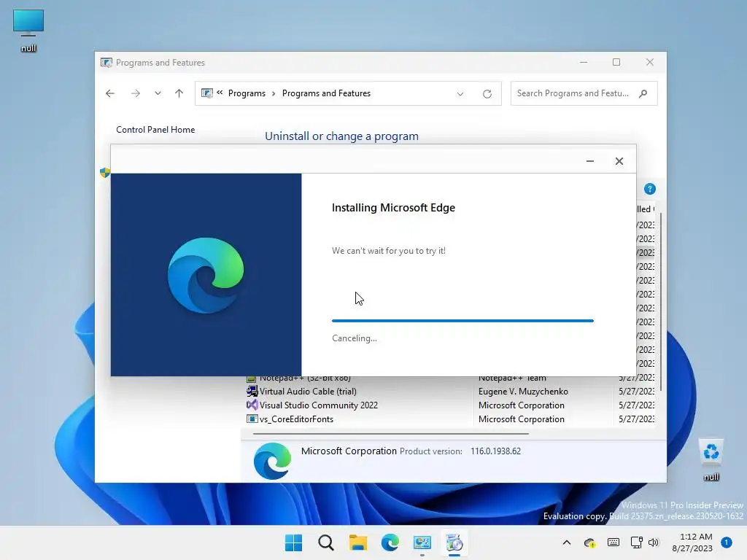Open the blue help question mark icon
Viewport: 747px width, 560px height.
650,189
